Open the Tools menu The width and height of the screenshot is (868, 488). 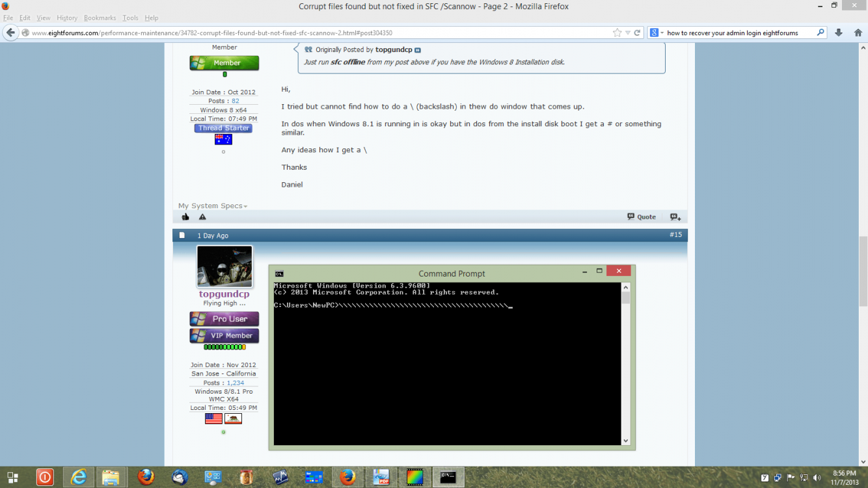(x=130, y=18)
